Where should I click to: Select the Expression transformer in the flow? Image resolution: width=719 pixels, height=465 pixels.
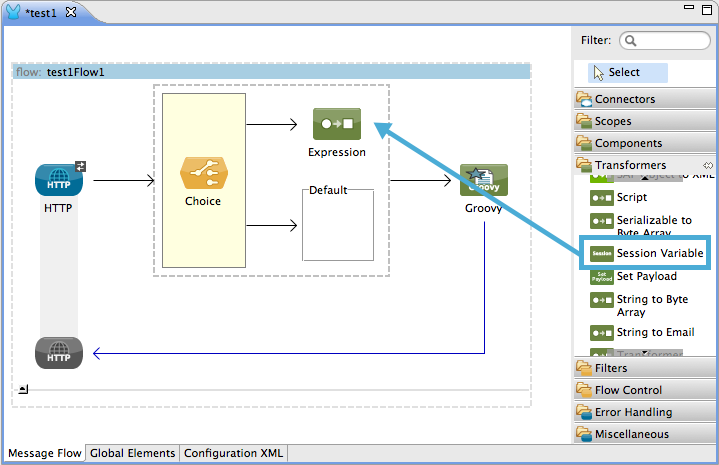(336, 124)
